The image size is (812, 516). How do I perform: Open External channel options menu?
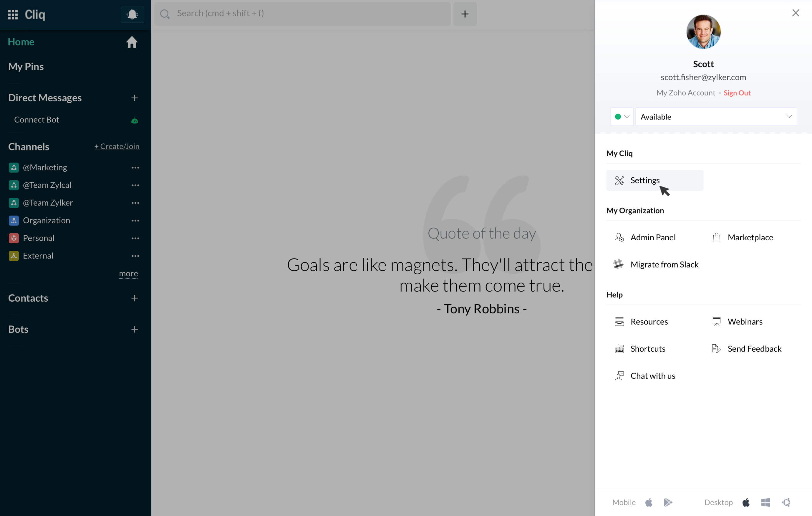(x=135, y=256)
